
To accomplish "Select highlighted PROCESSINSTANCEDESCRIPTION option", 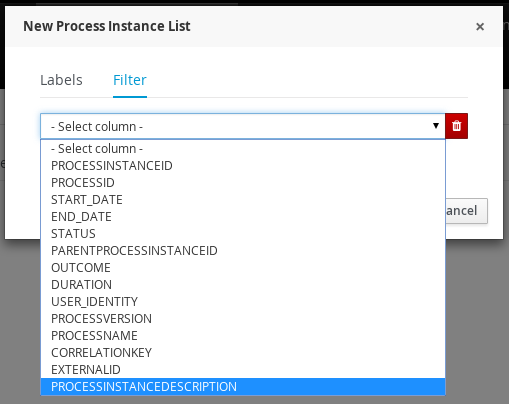I will [243, 387].
